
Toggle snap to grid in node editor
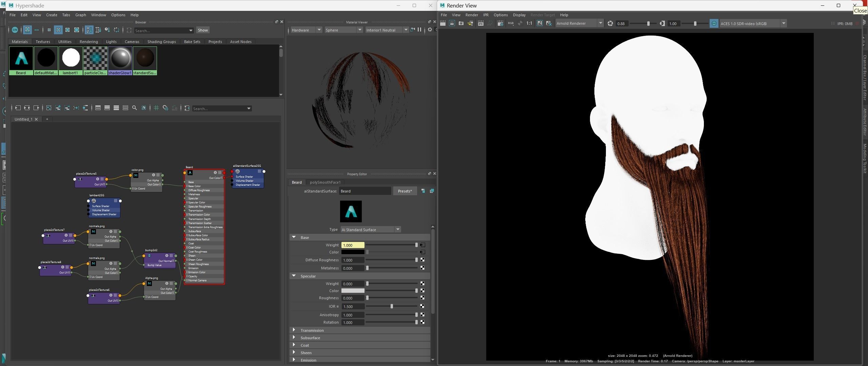click(x=165, y=108)
